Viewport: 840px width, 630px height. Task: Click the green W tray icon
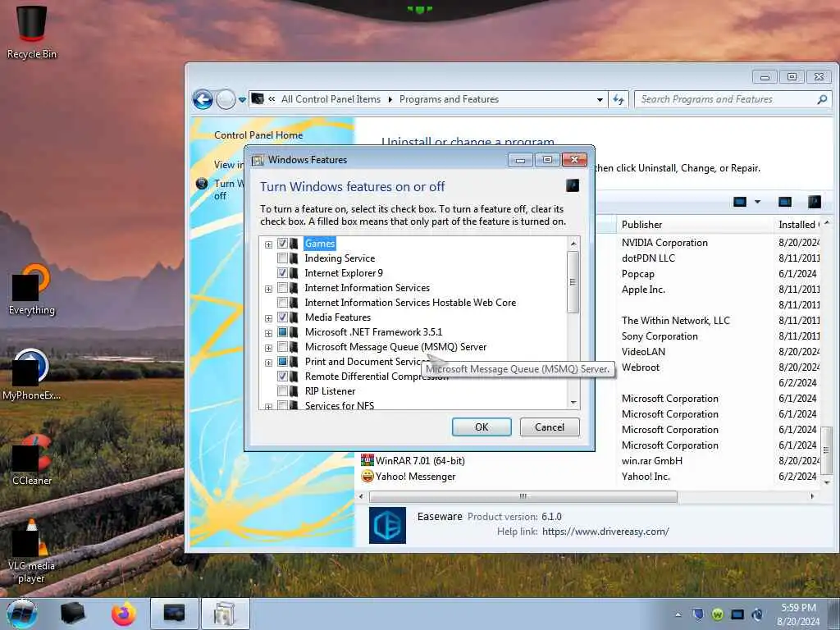(717, 614)
